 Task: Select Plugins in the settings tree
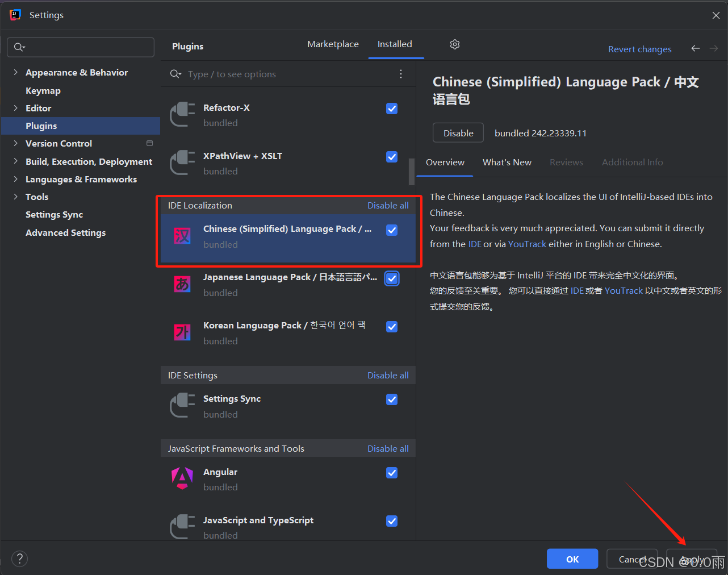click(81, 126)
